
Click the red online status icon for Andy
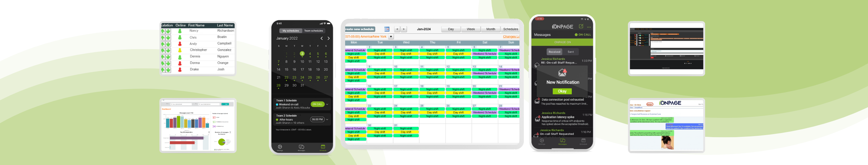pos(180,44)
